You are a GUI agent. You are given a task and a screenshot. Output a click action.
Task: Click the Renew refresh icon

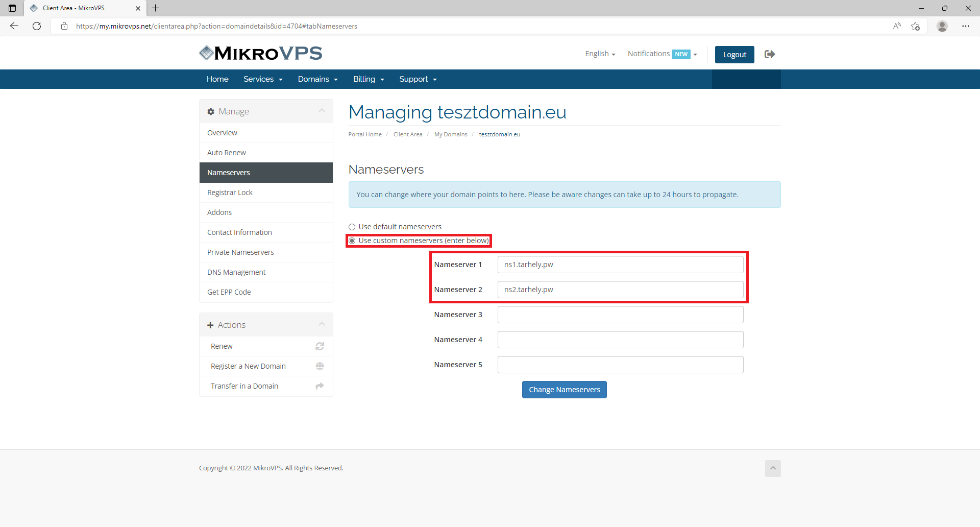click(x=320, y=346)
